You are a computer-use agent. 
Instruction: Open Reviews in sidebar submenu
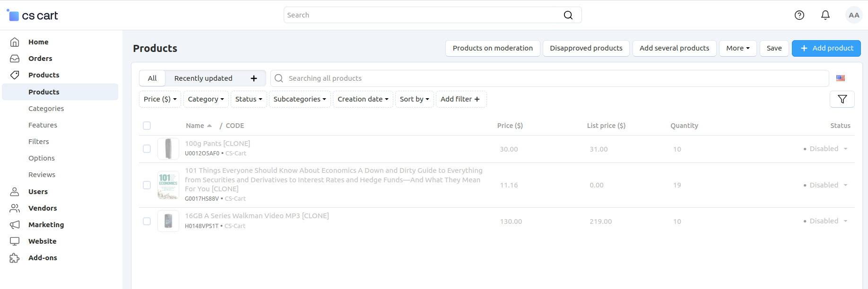[42, 175]
